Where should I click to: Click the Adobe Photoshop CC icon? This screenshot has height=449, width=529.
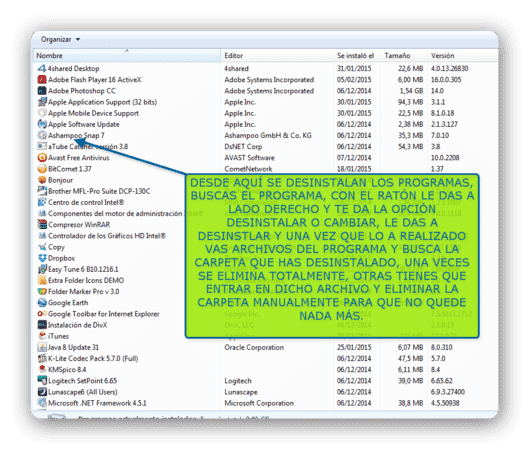click(x=42, y=91)
